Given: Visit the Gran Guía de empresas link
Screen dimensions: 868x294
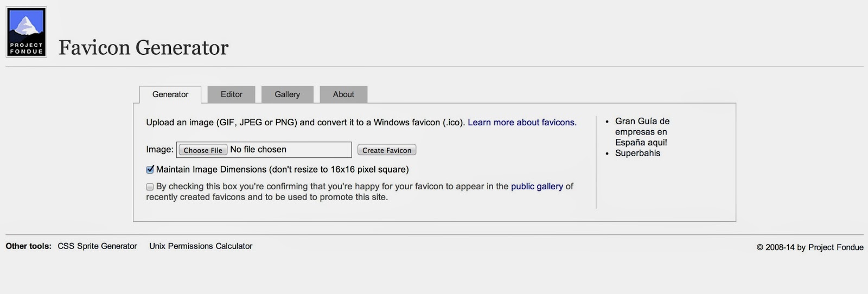Looking at the screenshot, I should tap(642, 132).
